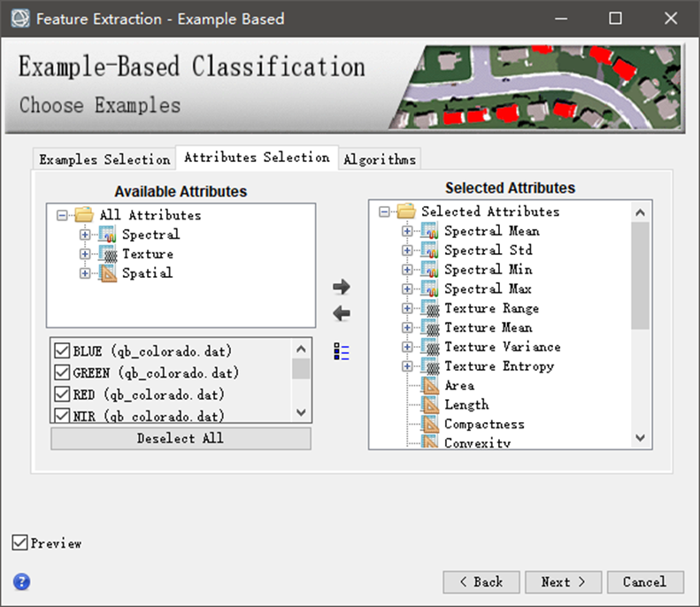Expand the Spectral node in Available Attributes

85,234
